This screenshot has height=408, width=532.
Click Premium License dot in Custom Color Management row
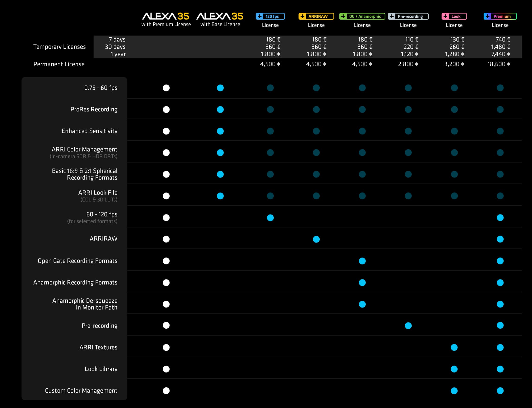tap(500, 391)
